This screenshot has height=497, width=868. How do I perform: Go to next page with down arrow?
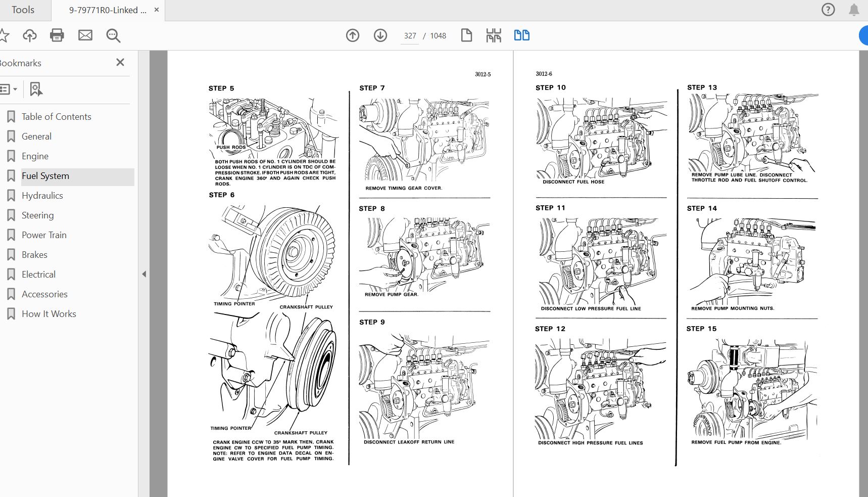pos(380,35)
